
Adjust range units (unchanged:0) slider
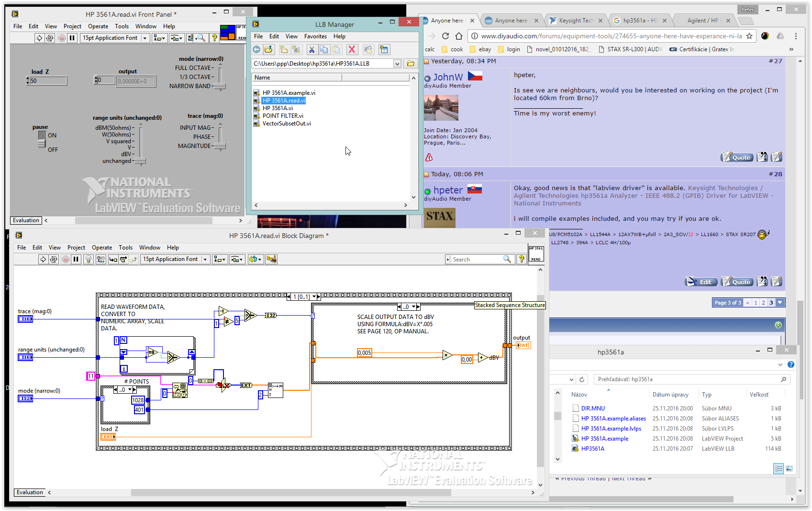click(140, 161)
